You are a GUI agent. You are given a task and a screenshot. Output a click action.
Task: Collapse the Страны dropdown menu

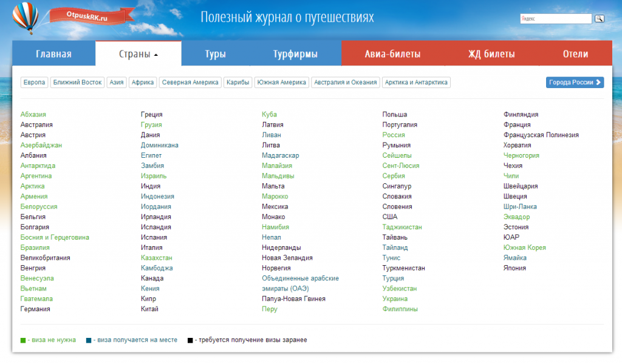click(138, 53)
